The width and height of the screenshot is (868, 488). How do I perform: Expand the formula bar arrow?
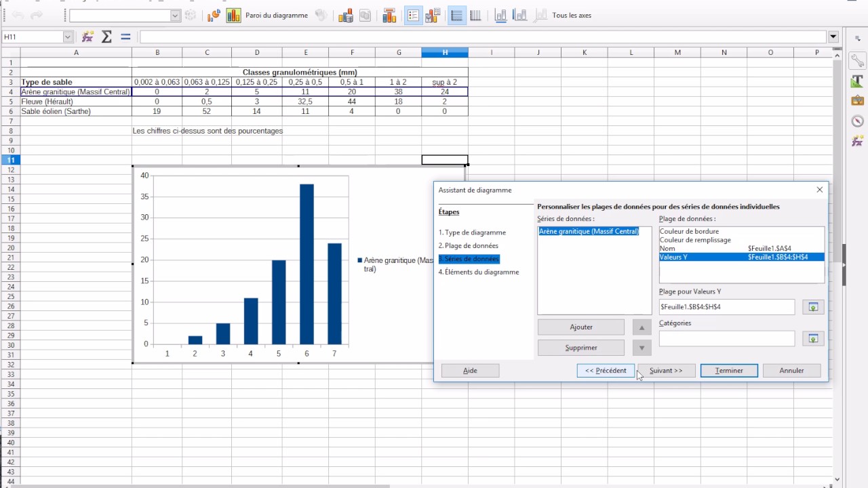coord(833,37)
